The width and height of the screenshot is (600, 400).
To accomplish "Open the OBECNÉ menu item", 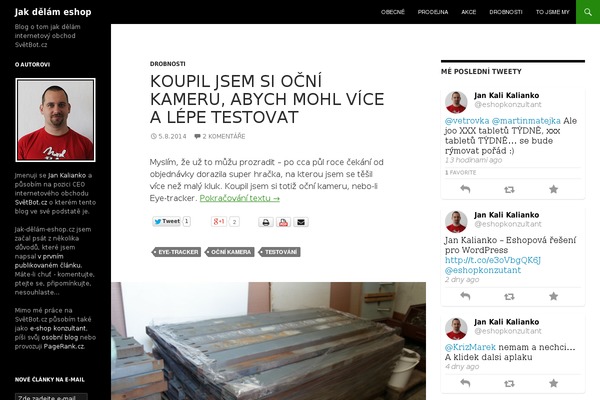I will click(x=393, y=12).
